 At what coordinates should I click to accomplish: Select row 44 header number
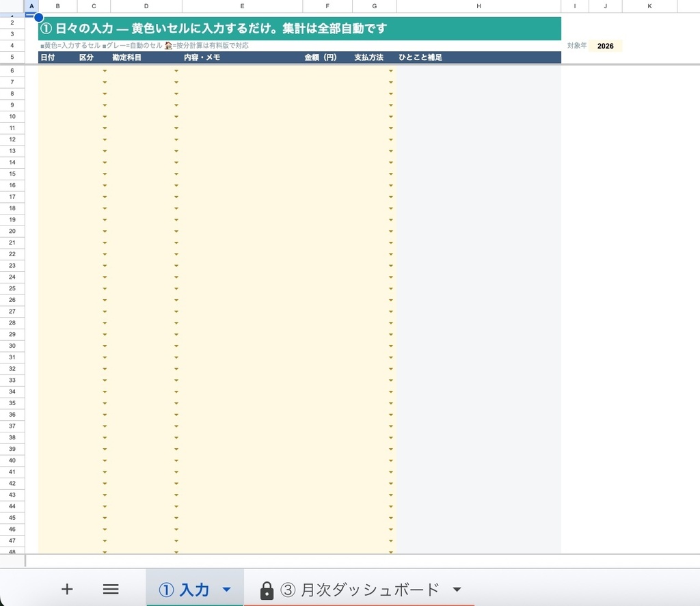coord(12,506)
